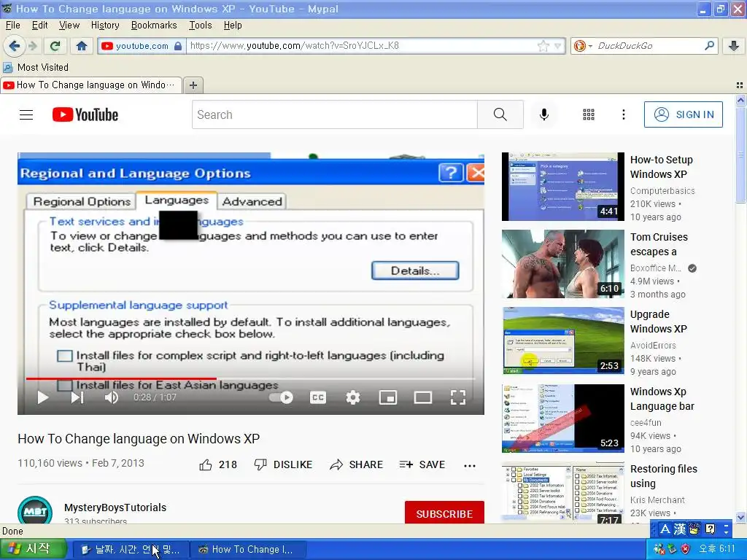Click the language bar A input mode
Image resolution: width=747 pixels, height=560 pixels.
click(x=665, y=529)
